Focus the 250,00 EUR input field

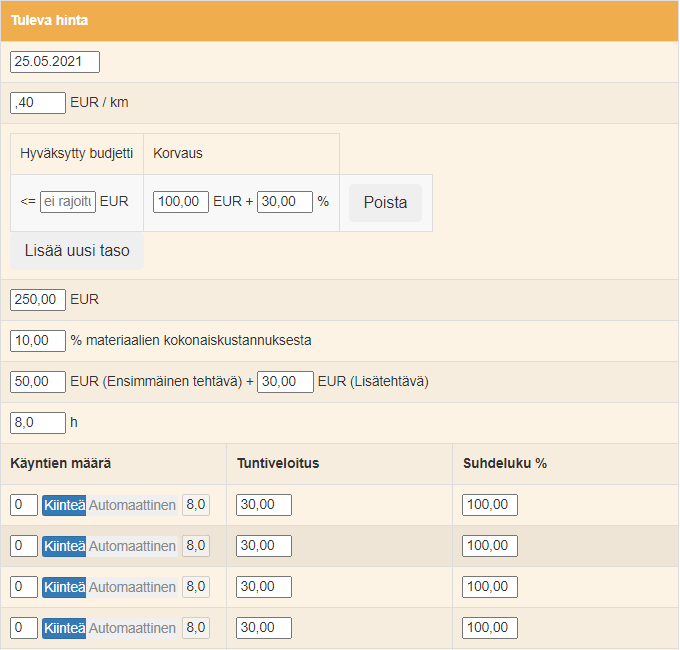(38, 300)
